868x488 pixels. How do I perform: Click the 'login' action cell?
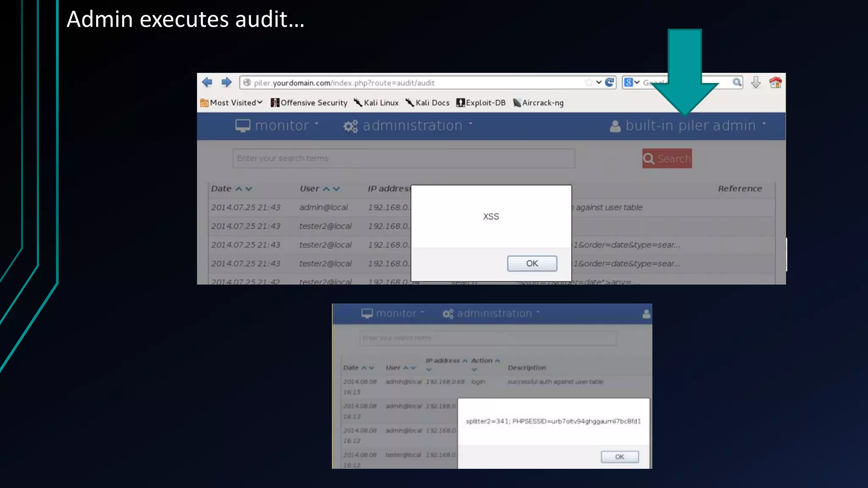[x=478, y=382]
